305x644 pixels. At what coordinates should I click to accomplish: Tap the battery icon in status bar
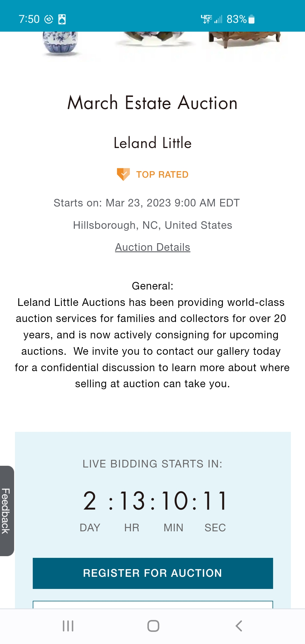click(x=252, y=19)
